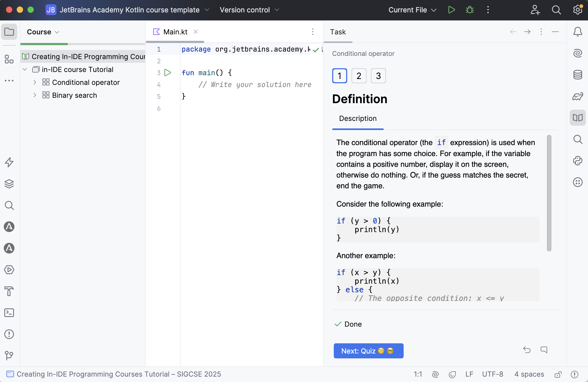Viewport: 588px width, 382px height.
Task: Toggle the Task book tool window
Action: coord(578,118)
